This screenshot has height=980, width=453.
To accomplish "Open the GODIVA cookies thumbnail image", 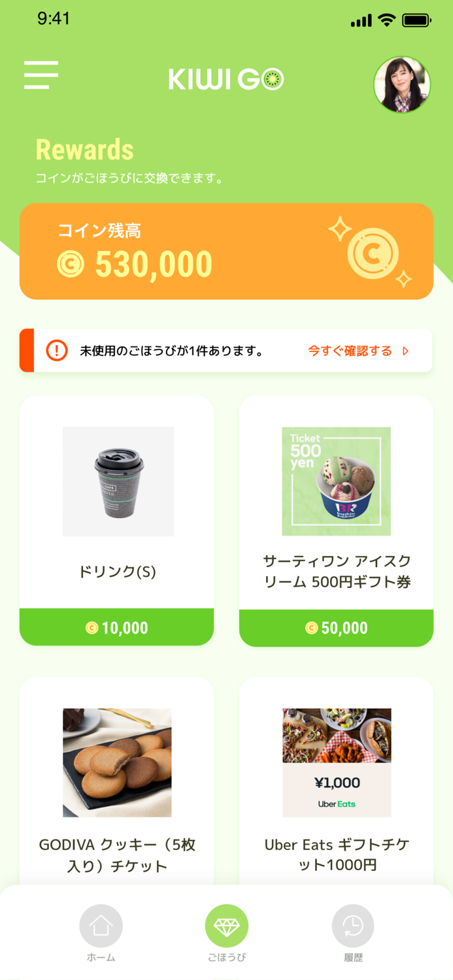I will (x=116, y=762).
